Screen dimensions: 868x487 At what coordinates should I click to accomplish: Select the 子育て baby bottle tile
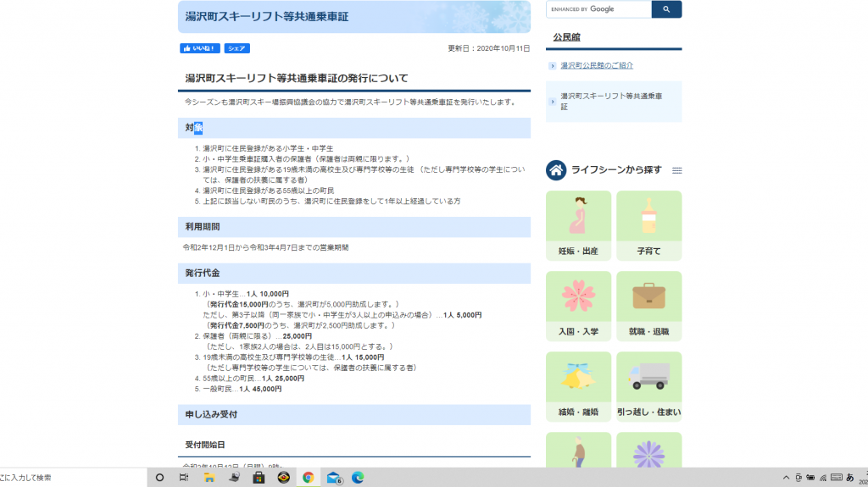[x=648, y=224]
